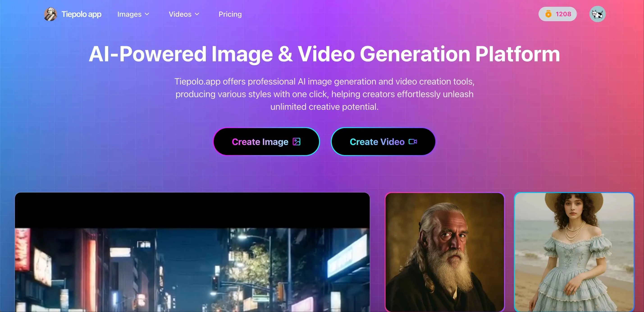The width and height of the screenshot is (644, 312).
Task: Click the camera icon in Create Video
Action: pos(413,142)
